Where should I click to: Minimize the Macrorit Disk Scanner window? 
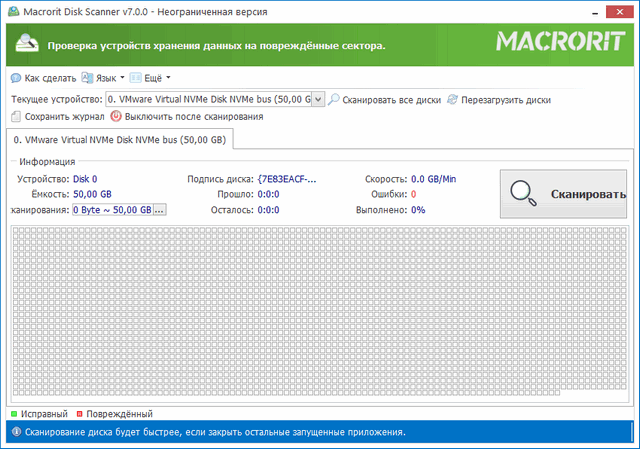(595, 12)
